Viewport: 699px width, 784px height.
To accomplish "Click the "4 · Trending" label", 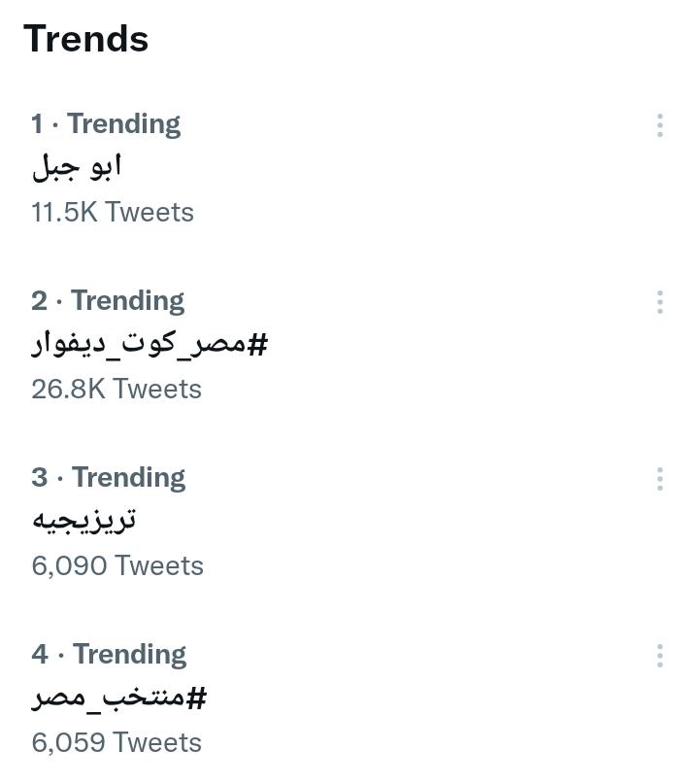I will pyautogui.click(x=109, y=655).
